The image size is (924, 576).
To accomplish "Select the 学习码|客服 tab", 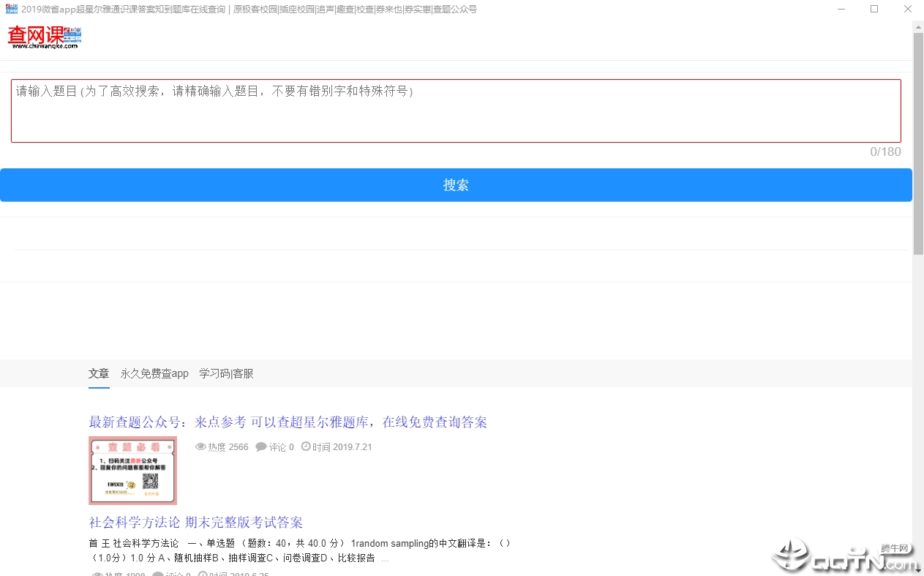I will [226, 373].
